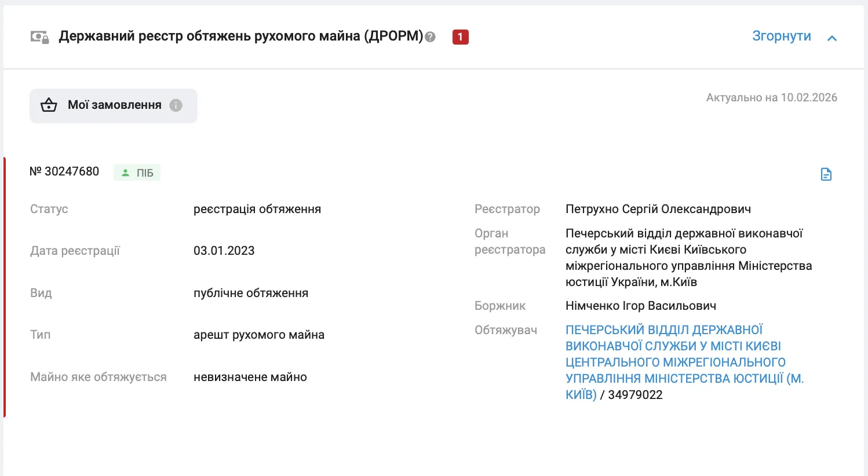
Task: Click the Актуально на 10.02.2026 text
Action: (771, 97)
